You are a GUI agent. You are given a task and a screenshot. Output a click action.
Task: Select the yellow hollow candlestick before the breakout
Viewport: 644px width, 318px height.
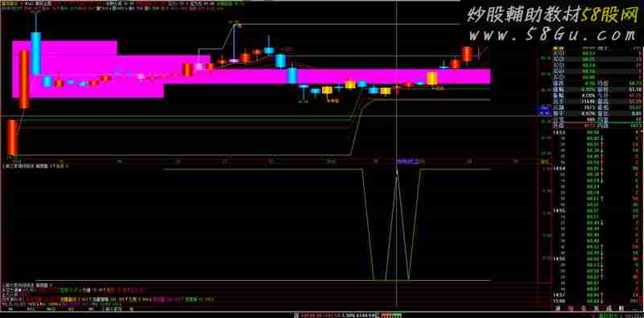point(431,78)
